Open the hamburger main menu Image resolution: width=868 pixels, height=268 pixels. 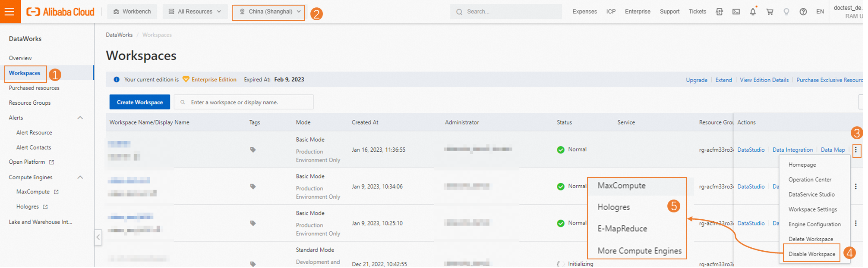pos(9,12)
